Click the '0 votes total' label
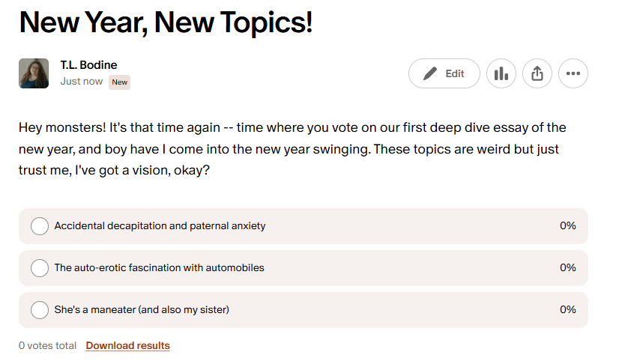Viewport: 619px width, 364px height. pyautogui.click(x=48, y=346)
